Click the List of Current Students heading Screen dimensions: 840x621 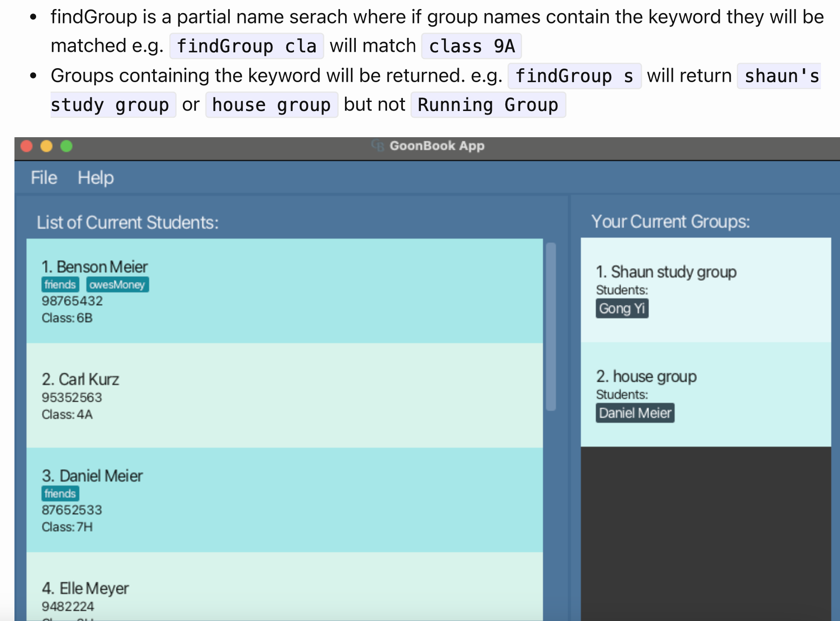click(127, 222)
